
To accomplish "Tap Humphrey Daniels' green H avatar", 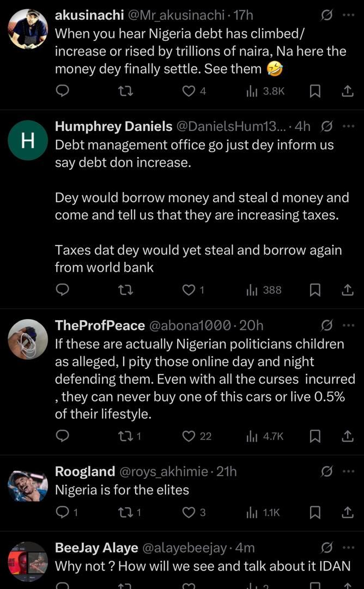I will coord(28,141).
